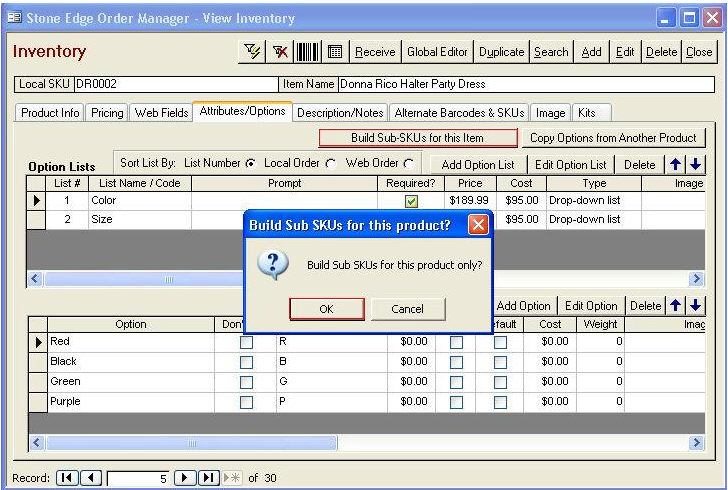Click the remove filter icon

click(x=280, y=52)
